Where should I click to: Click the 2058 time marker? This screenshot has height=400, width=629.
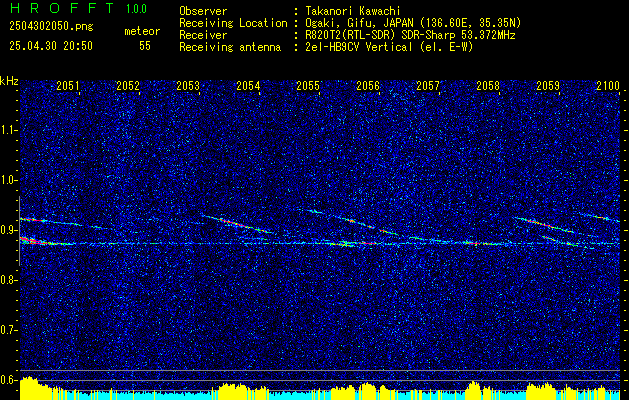[488, 86]
